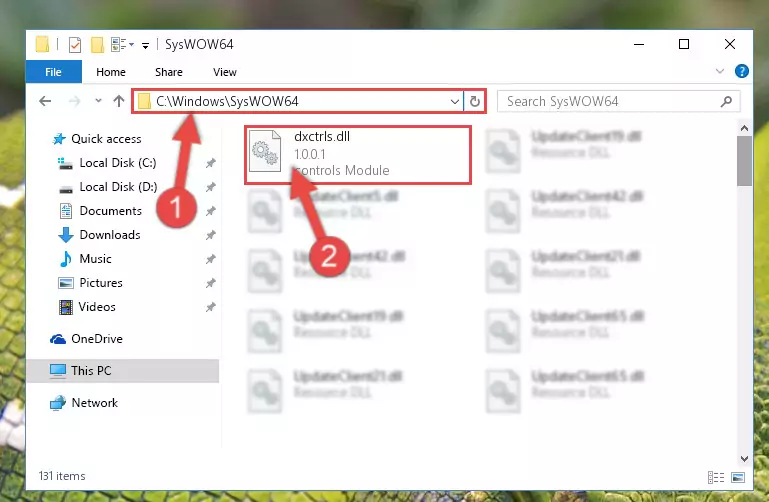Go up one folder level arrow
769x502 pixels.
point(119,101)
